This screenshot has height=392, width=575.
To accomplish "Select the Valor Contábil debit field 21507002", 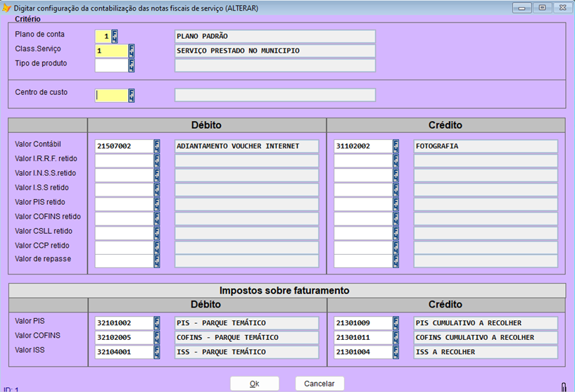I will click(x=124, y=146).
